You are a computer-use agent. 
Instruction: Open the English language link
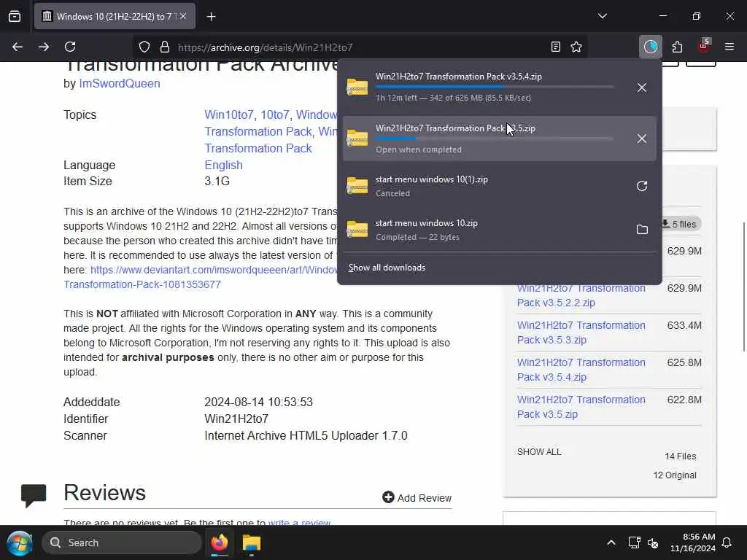pyautogui.click(x=223, y=166)
